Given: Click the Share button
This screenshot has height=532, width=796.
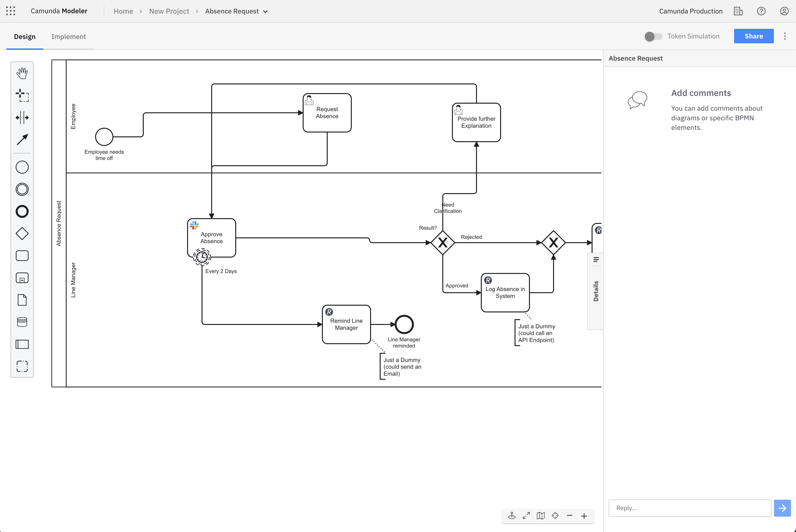Looking at the screenshot, I should [x=754, y=36].
